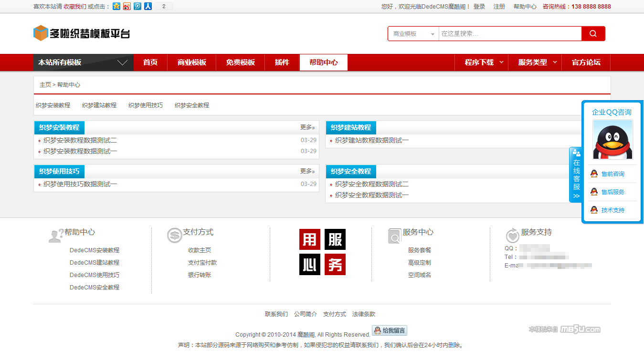The height and width of the screenshot is (360, 644).
Task: Click penguin icon beside 技术支持
Action: (x=594, y=210)
